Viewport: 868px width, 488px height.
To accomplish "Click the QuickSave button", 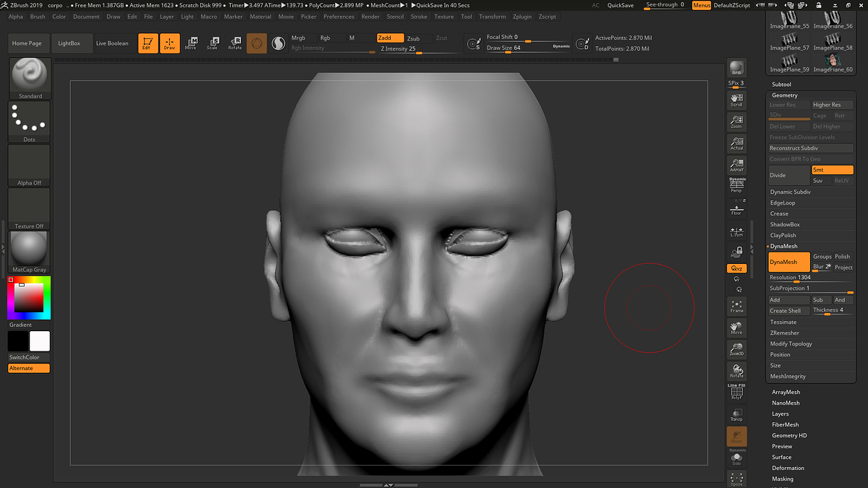I will pyautogui.click(x=621, y=5).
